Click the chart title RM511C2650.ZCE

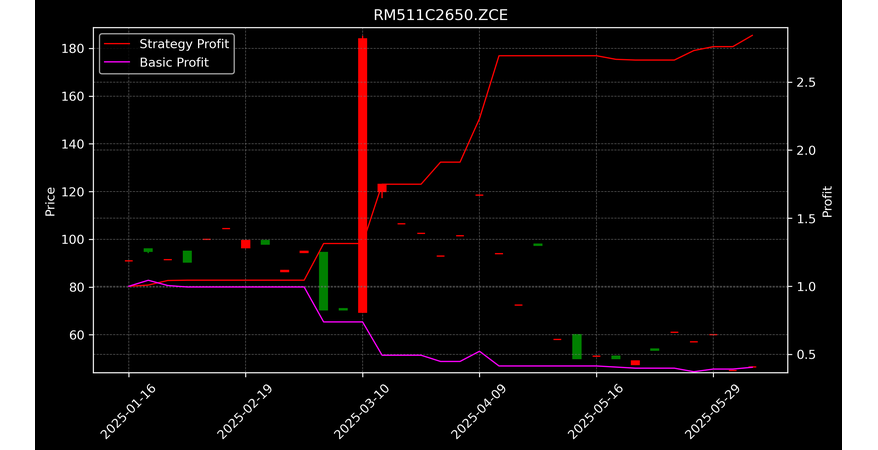pyautogui.click(x=440, y=15)
